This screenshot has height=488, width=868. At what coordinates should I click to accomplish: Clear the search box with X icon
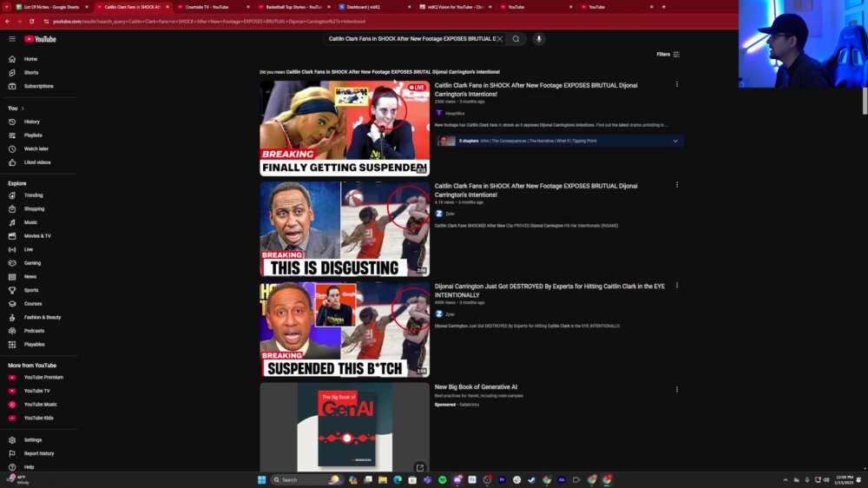(499, 39)
